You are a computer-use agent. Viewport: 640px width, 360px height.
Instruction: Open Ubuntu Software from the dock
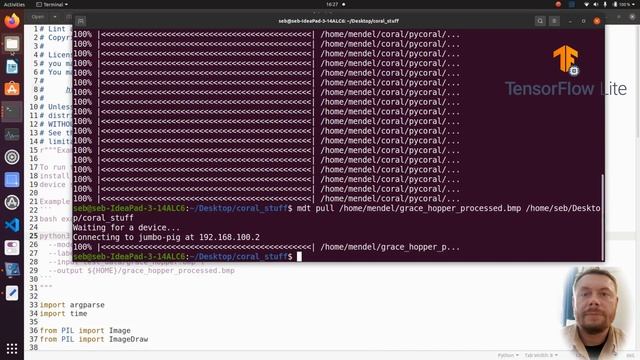[12, 89]
